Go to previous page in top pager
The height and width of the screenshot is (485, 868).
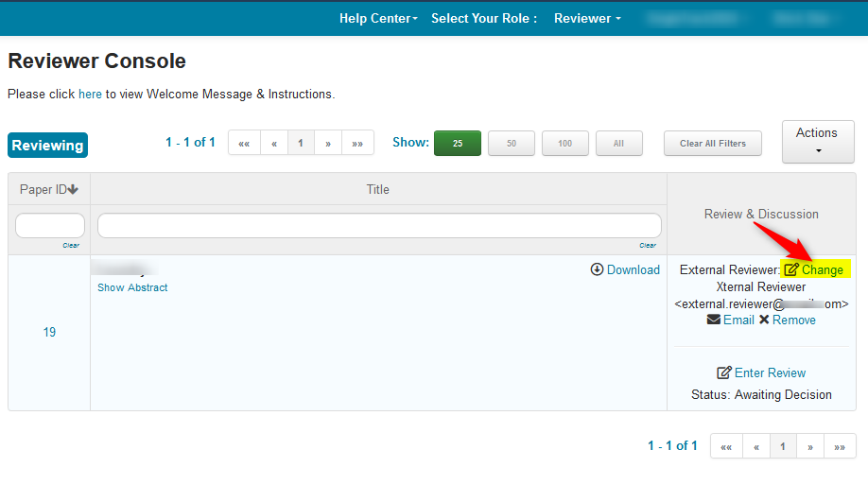(x=274, y=143)
